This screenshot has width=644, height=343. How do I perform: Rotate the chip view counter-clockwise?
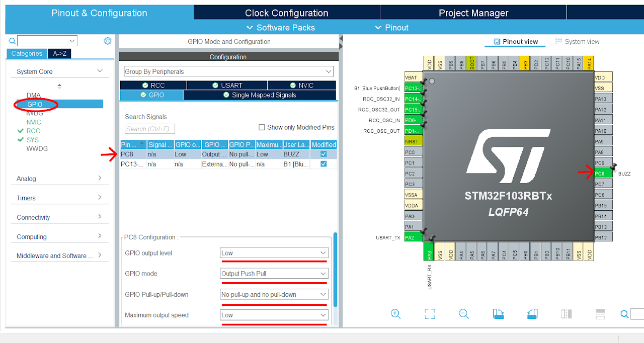click(x=532, y=314)
